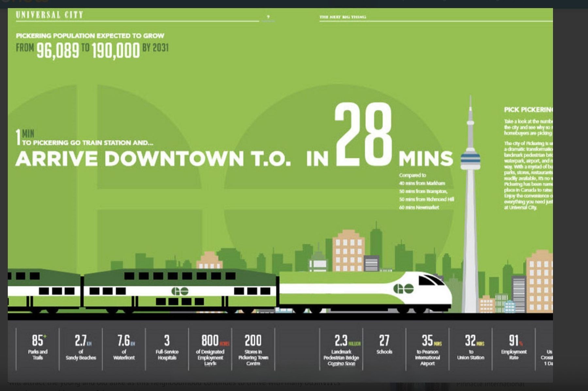
Task: Click the 2.3 million Landmark Pedestrian Bridge stat
Action: coord(341,350)
